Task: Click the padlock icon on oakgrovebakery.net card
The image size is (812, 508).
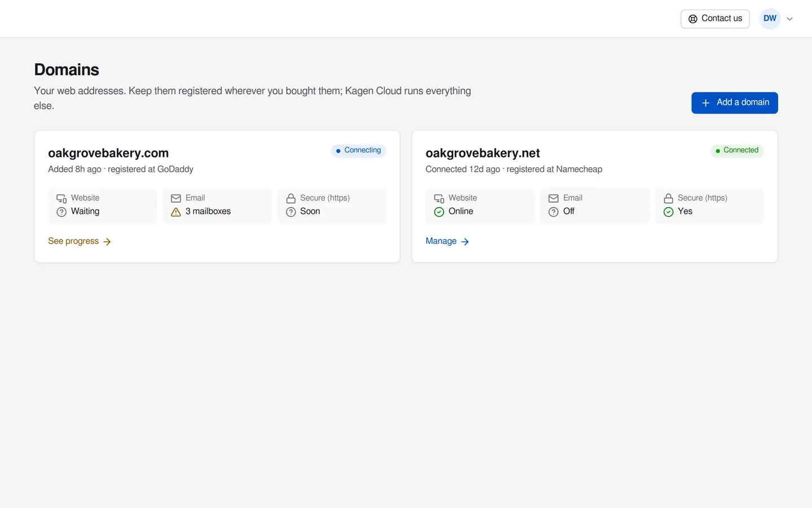Action: [668, 198]
